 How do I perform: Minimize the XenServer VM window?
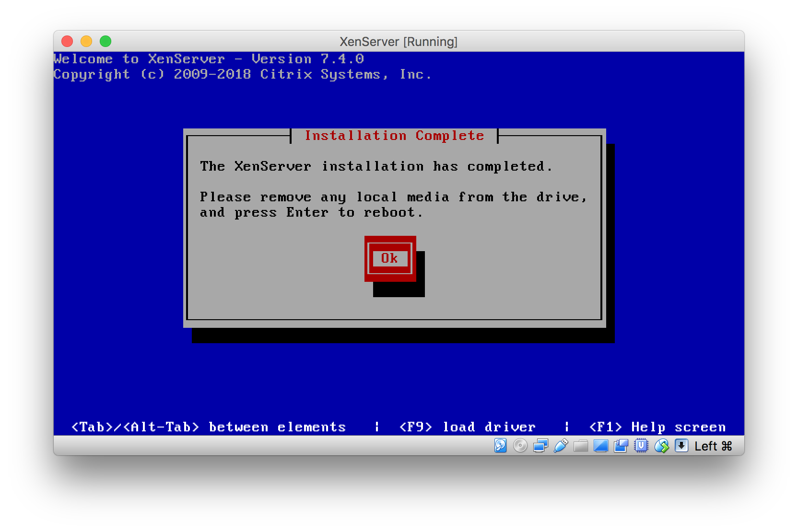[86, 42]
